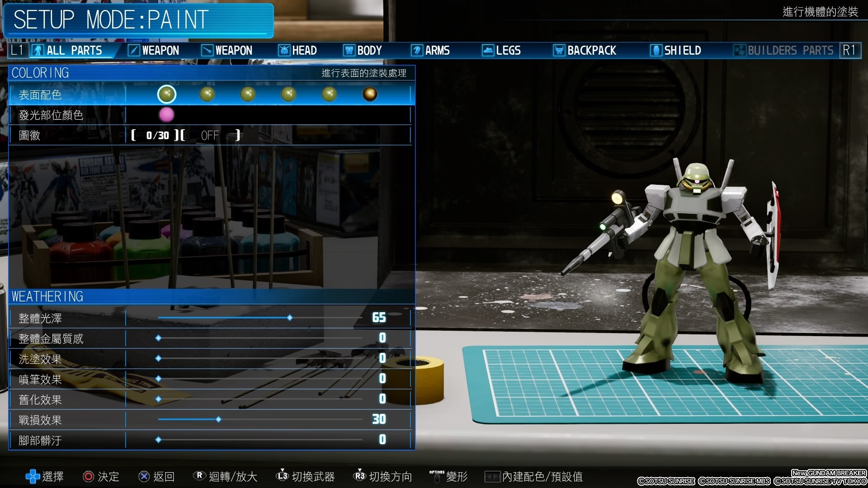Pick the pink glow part color swatch

click(x=166, y=115)
